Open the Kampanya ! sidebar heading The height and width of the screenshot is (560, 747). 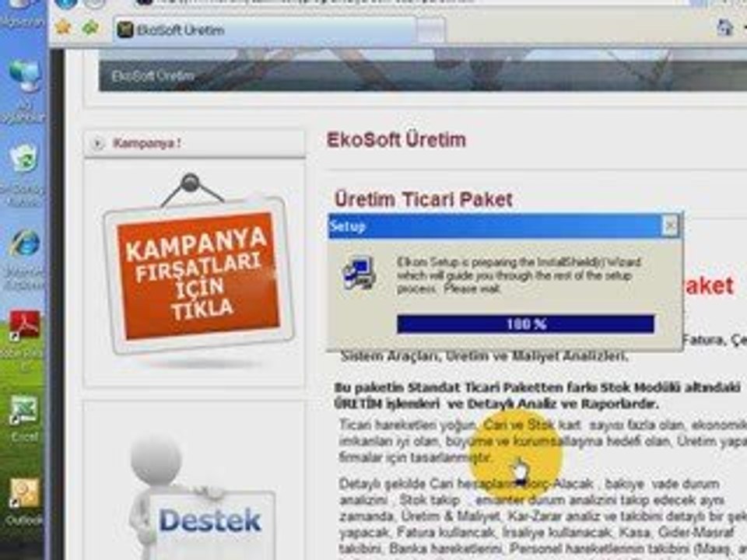[x=195, y=143]
